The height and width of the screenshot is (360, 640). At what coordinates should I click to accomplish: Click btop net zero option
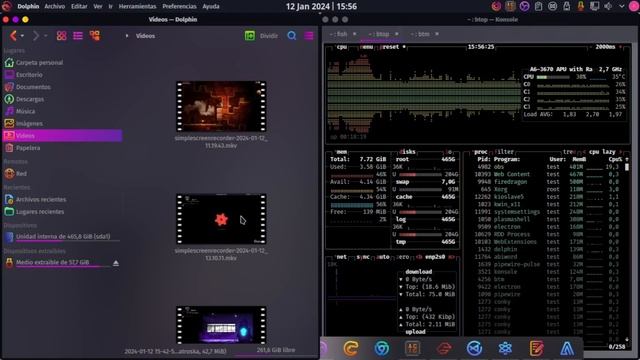click(x=402, y=257)
